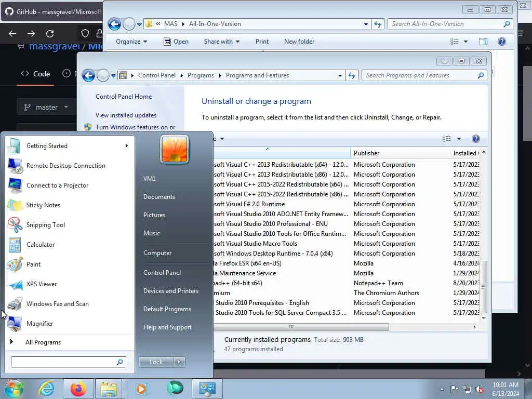Reload the GitHub page in the browser

click(x=50, y=34)
